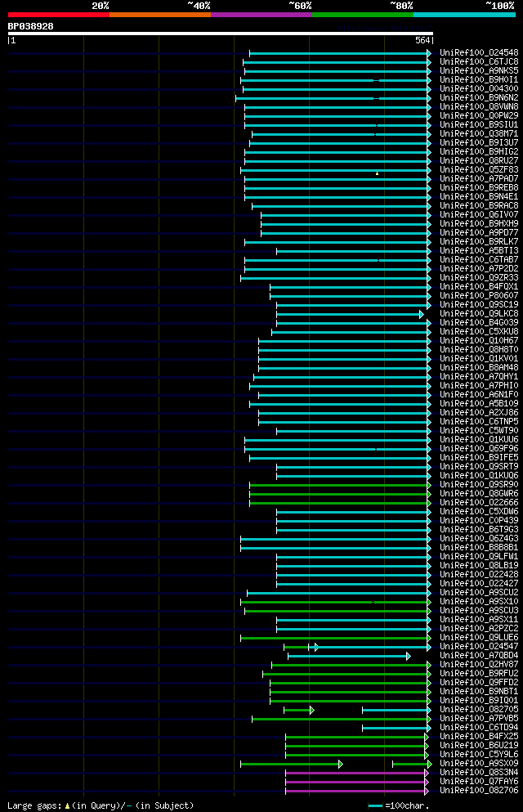Select label UniRef100_C0P439
Viewport: 523px width, 812px height.
pos(479,520)
